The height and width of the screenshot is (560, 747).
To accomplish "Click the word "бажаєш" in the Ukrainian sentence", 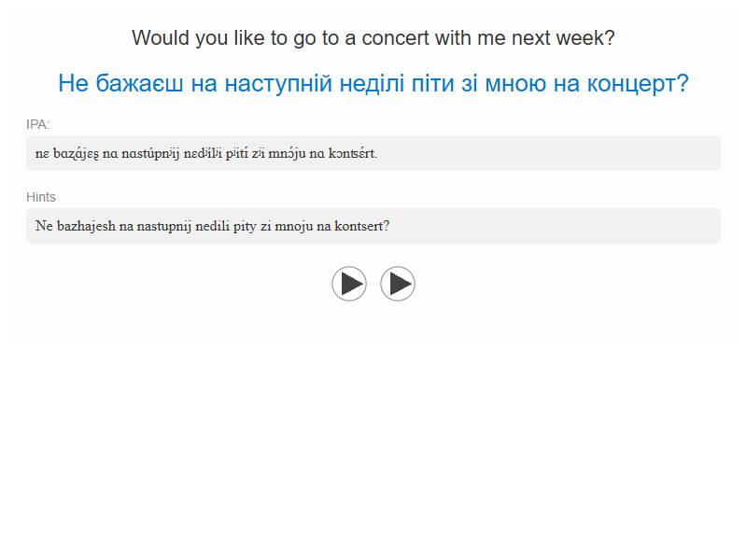I will [139, 84].
